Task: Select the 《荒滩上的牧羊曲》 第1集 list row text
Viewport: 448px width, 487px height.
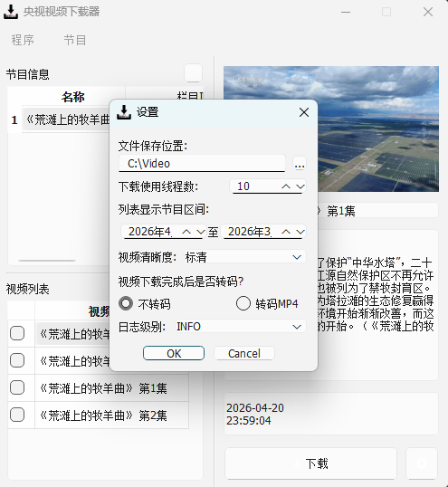Action: point(103,388)
